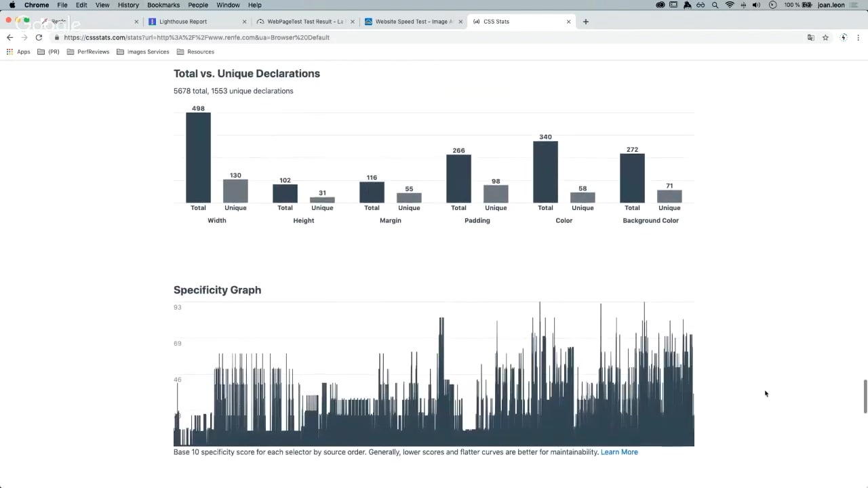
Task: Open the Bookmarks menu
Action: [x=163, y=5]
